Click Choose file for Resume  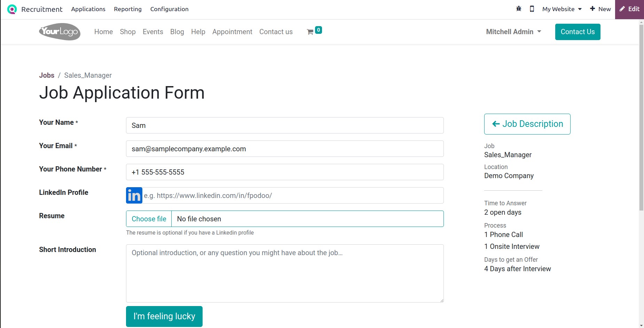149,219
